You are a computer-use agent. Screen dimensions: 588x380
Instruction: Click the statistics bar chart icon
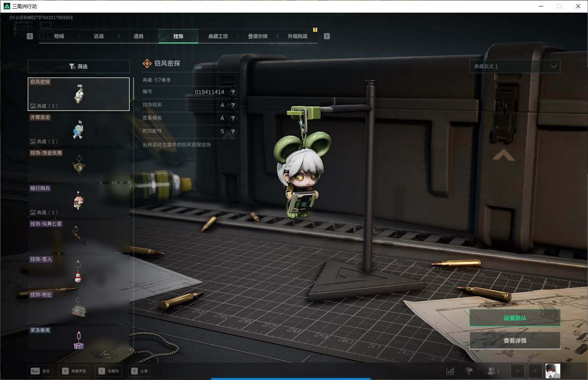click(450, 371)
